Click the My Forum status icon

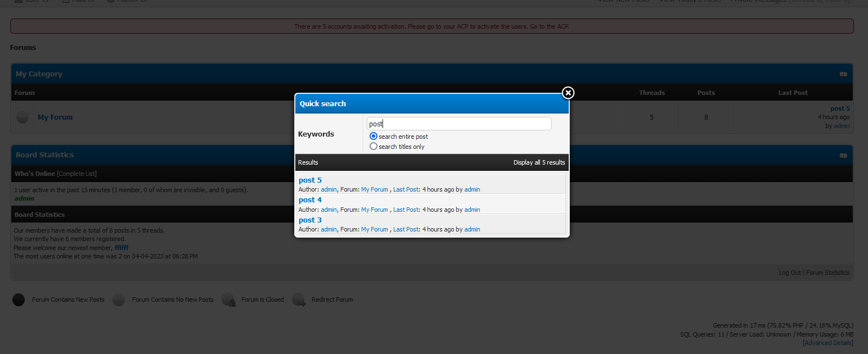click(x=23, y=117)
